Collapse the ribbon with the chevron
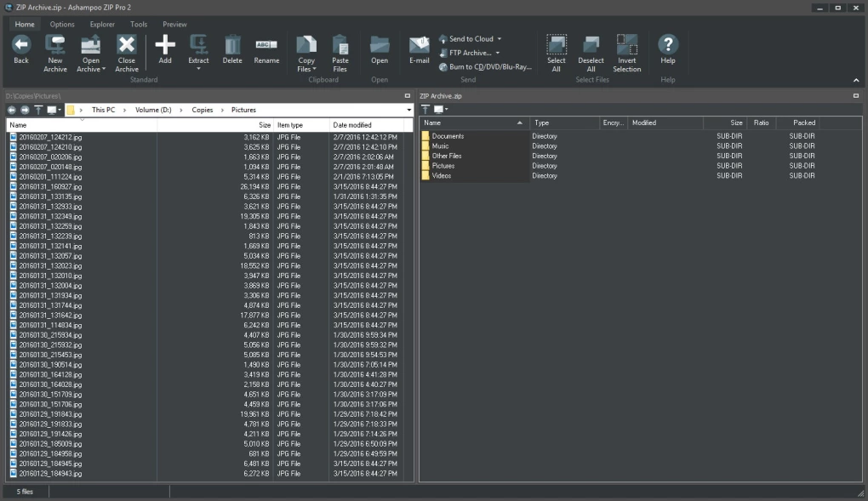Screen dimensions: 868x501 click(x=856, y=80)
